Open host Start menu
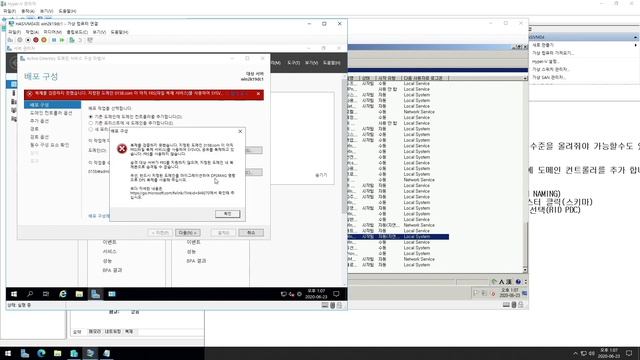 click(8, 353)
